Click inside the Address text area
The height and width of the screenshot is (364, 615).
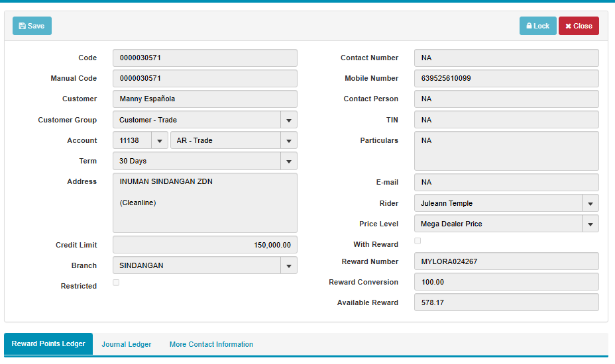205,203
